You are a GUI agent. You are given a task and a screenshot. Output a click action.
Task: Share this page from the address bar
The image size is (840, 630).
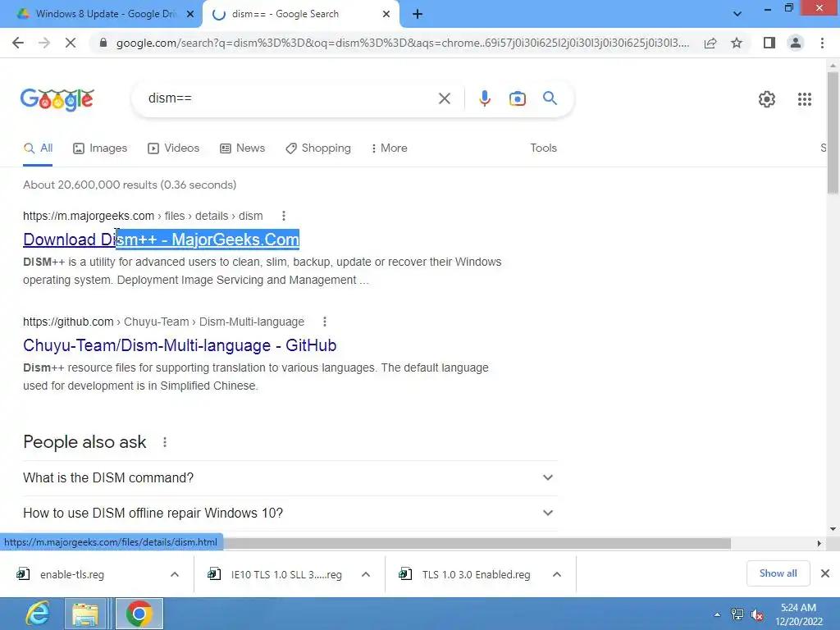pos(710,43)
